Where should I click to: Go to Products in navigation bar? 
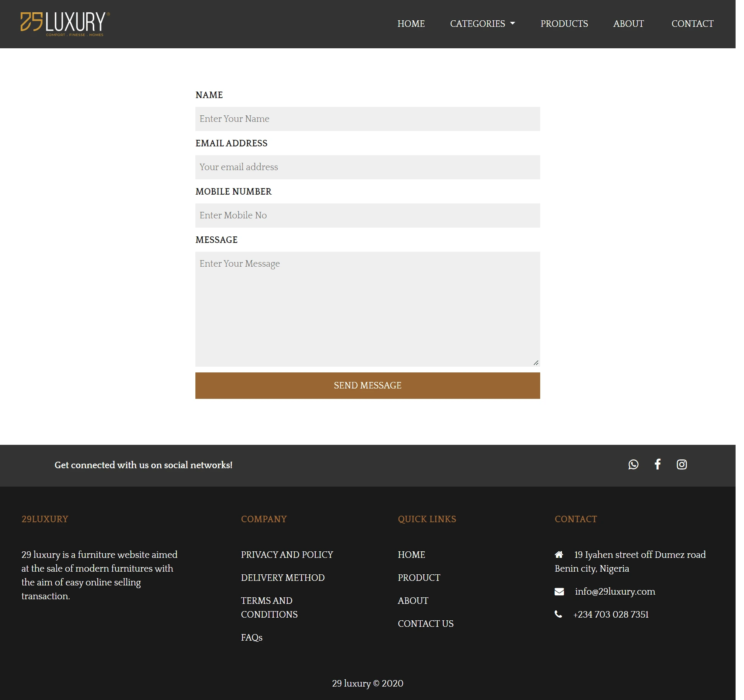click(564, 24)
